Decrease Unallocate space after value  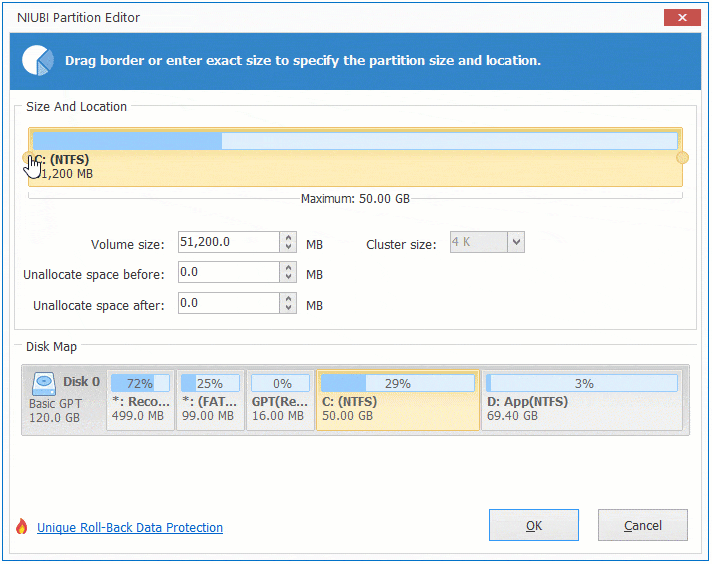click(288, 308)
